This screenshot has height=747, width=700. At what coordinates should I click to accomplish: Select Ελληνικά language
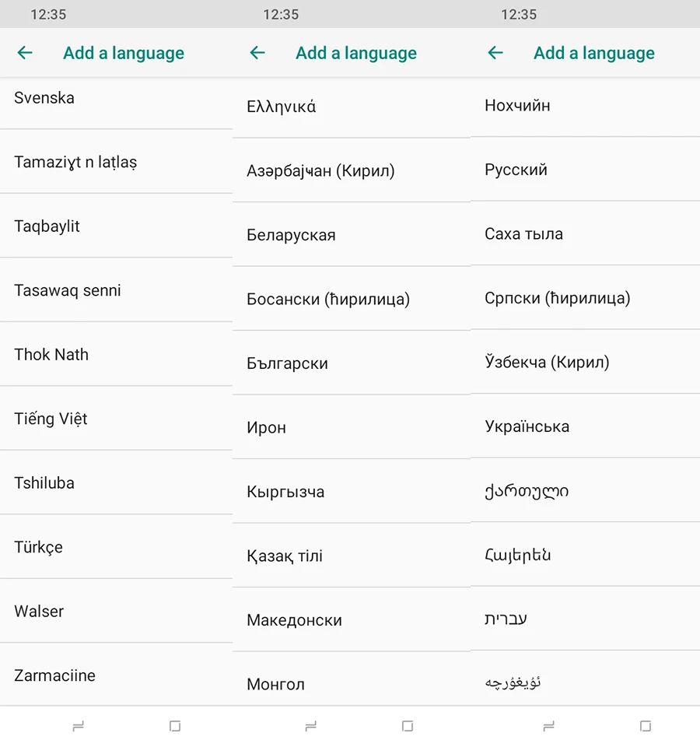(352, 107)
